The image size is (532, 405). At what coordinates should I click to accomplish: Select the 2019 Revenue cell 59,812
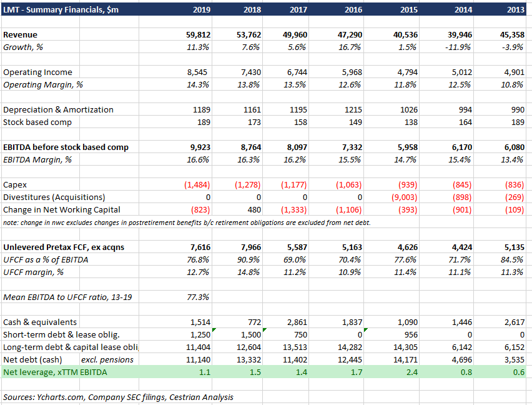tap(198, 34)
